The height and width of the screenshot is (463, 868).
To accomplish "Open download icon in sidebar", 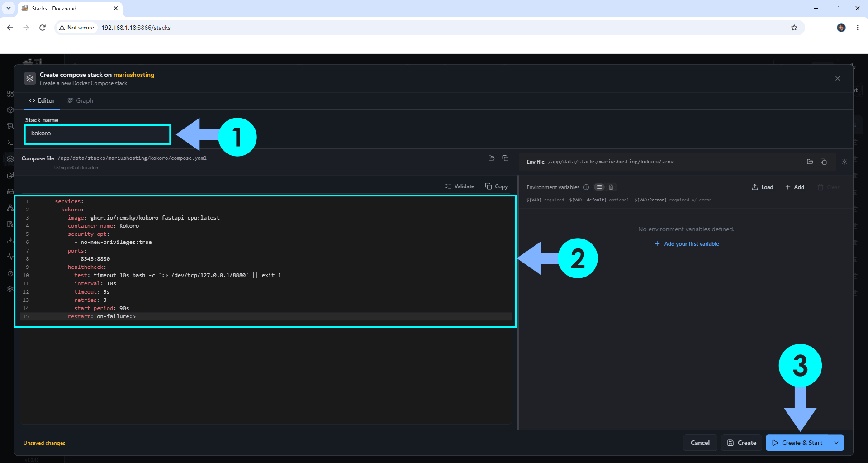I will click(10, 240).
